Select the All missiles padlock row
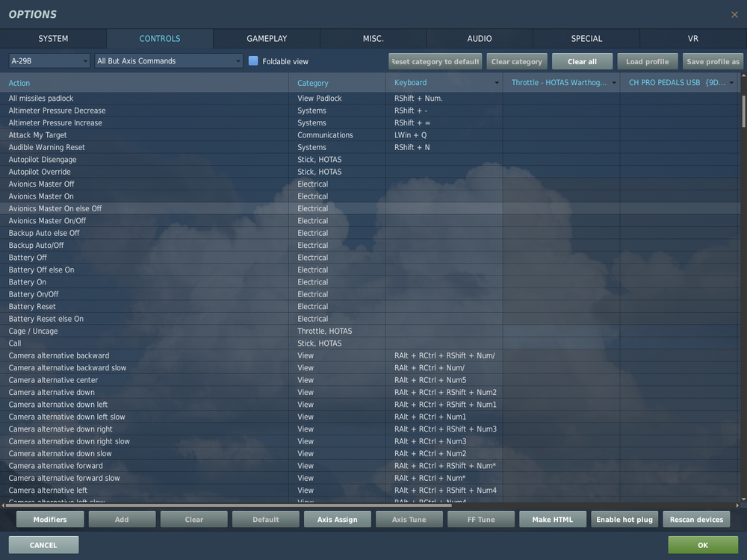Viewport: 747px width, 560px height. [371, 98]
